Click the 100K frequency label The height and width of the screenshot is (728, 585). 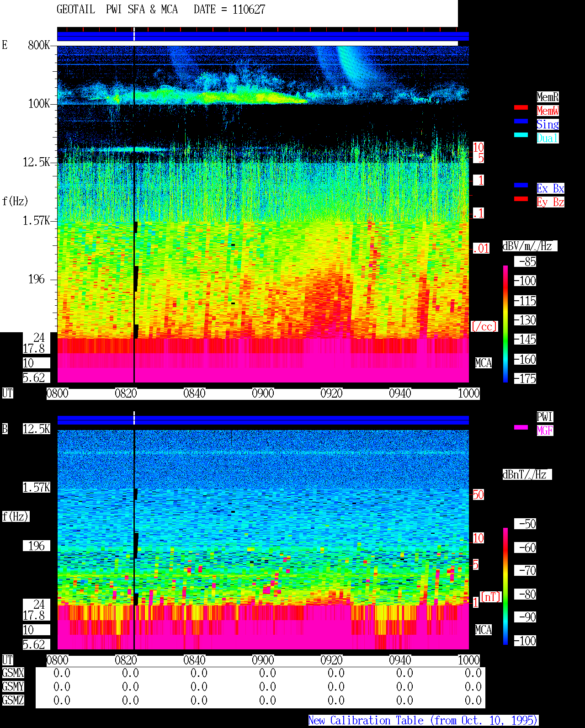[39, 103]
